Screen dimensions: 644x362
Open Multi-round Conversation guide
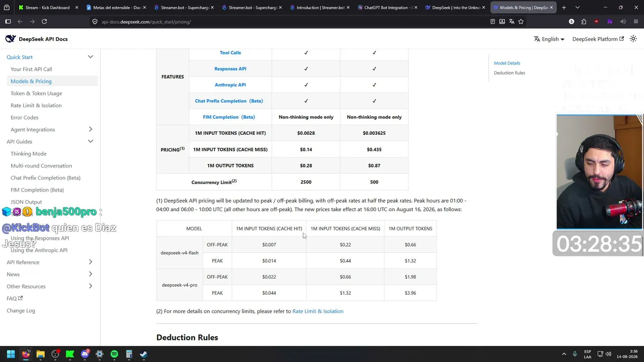click(41, 165)
